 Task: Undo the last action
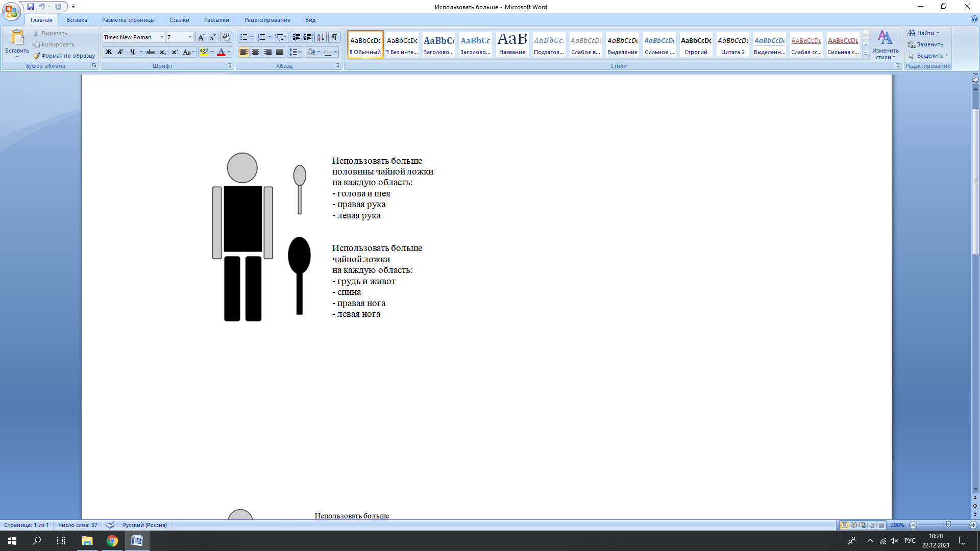pos(42,7)
